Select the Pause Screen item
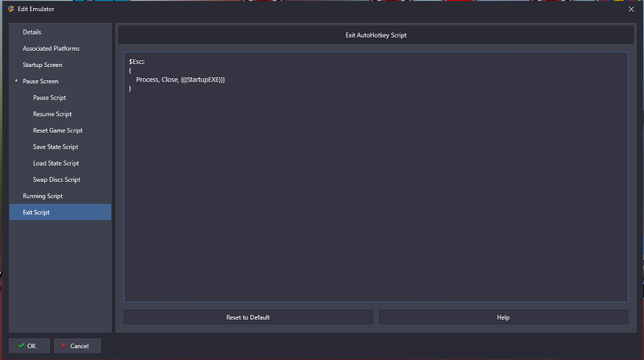Viewport: 644px width, 360px height. [x=60, y=81]
